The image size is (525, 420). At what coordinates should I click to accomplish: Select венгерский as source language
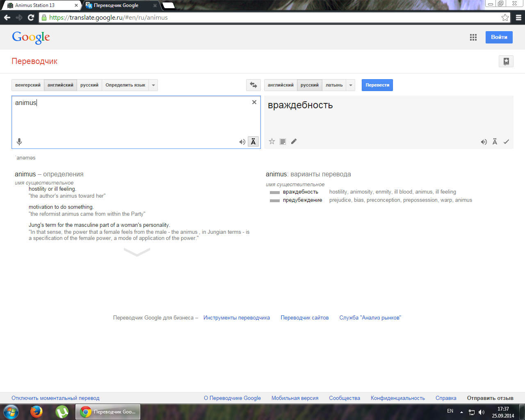coord(28,85)
